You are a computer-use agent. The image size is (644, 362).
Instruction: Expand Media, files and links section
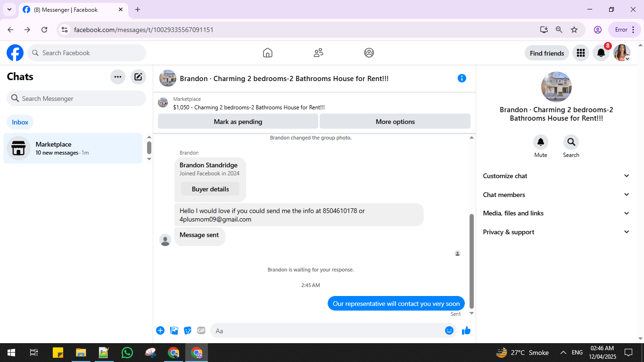point(556,213)
